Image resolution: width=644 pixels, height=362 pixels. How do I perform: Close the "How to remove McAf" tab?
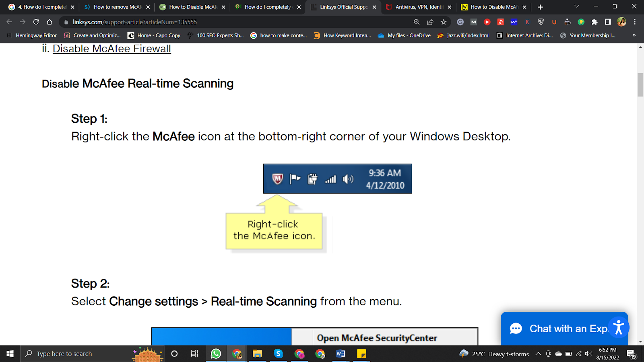[148, 7]
